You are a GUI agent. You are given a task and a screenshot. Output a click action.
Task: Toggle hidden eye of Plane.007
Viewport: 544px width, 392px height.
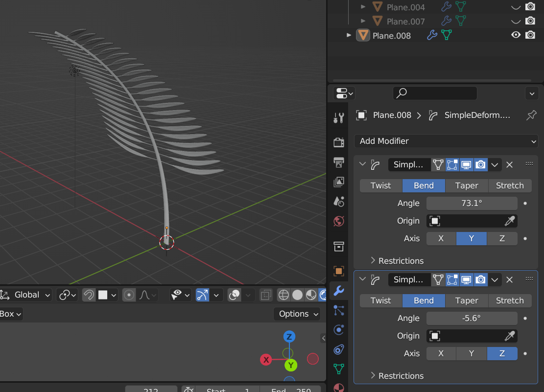tap(516, 22)
